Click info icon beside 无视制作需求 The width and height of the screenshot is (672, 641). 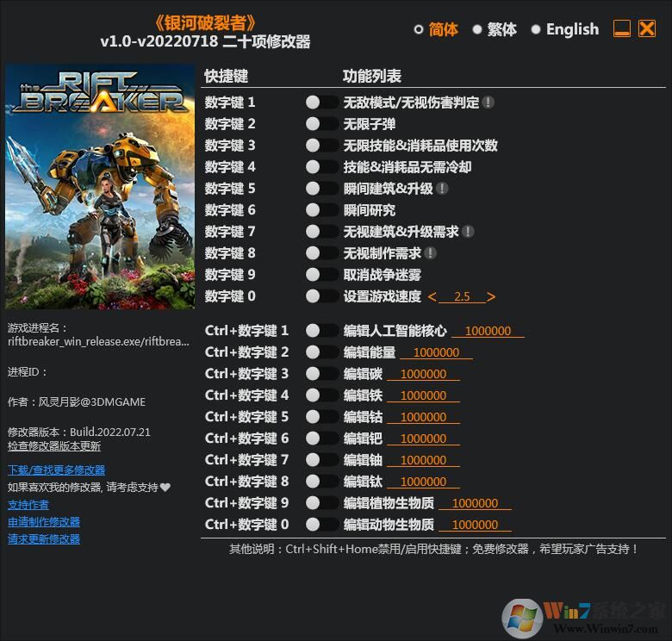(x=430, y=252)
